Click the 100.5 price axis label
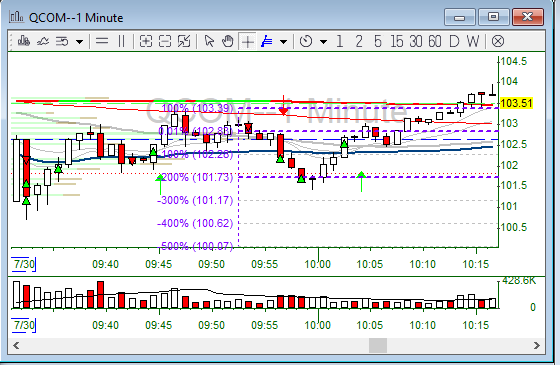The image size is (560, 365). tap(514, 227)
